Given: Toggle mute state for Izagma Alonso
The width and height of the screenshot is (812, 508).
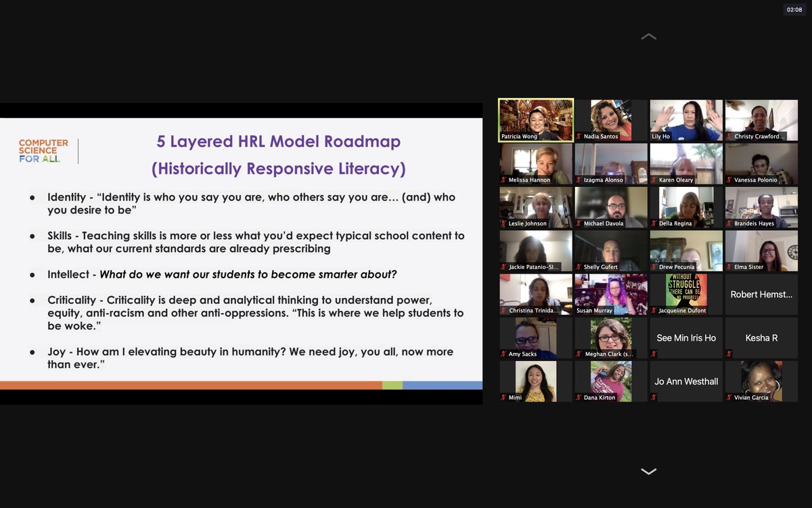Looking at the screenshot, I should pyautogui.click(x=577, y=179).
